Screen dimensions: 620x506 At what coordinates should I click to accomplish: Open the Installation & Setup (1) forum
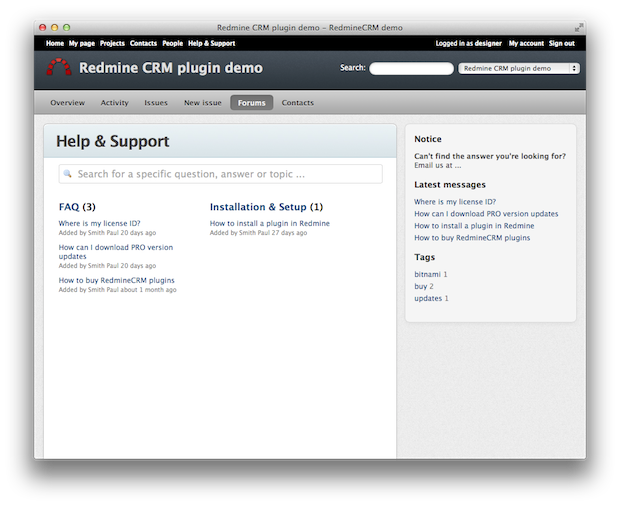(x=266, y=207)
